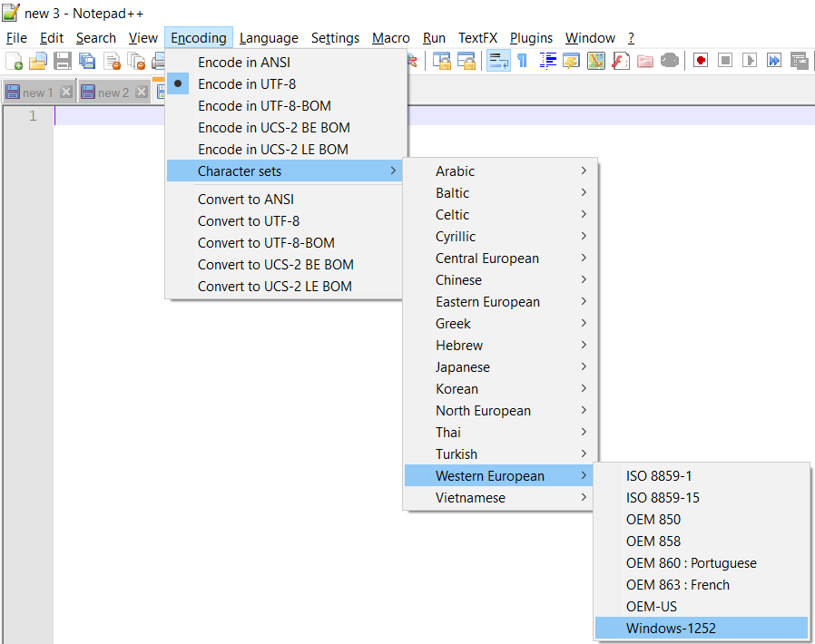Click line number 1 in the margin
Image resolution: width=815 pixels, height=644 pixels.
[33, 116]
